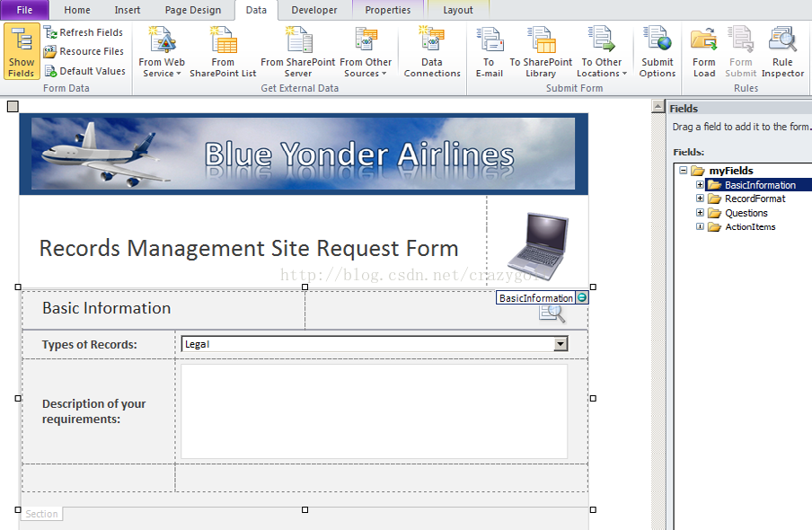The height and width of the screenshot is (530, 812).
Task: Open Resource Files
Action: point(84,51)
